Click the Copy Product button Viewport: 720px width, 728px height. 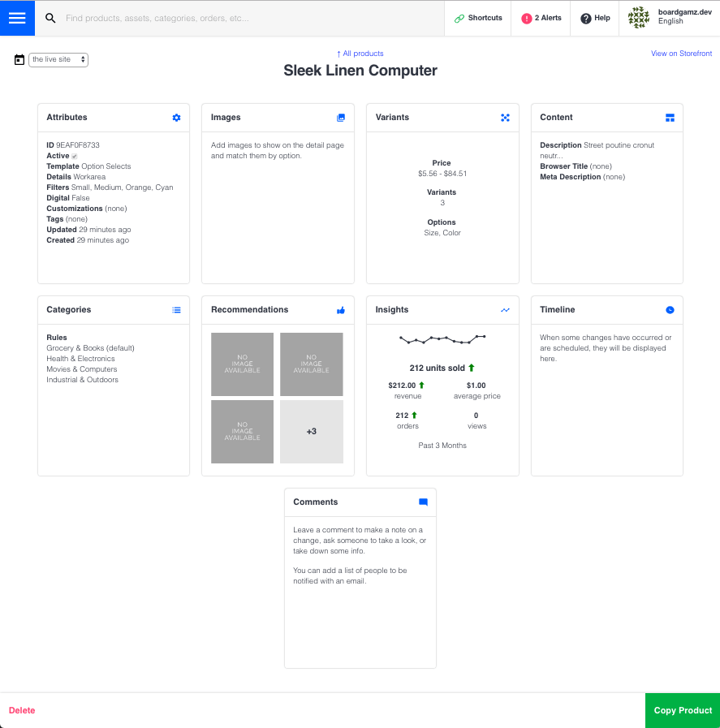click(683, 710)
